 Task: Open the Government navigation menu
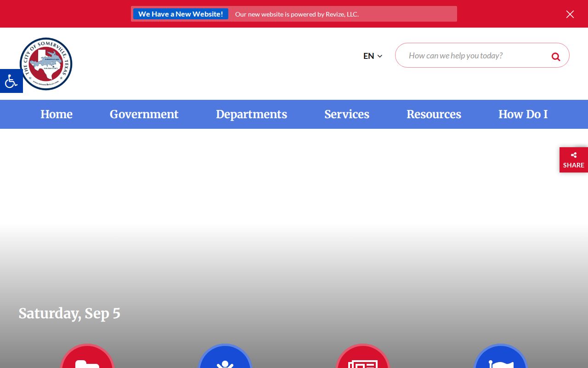[x=144, y=114]
